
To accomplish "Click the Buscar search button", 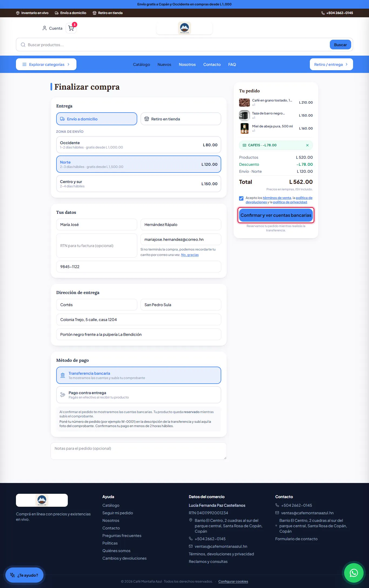I will (x=340, y=45).
